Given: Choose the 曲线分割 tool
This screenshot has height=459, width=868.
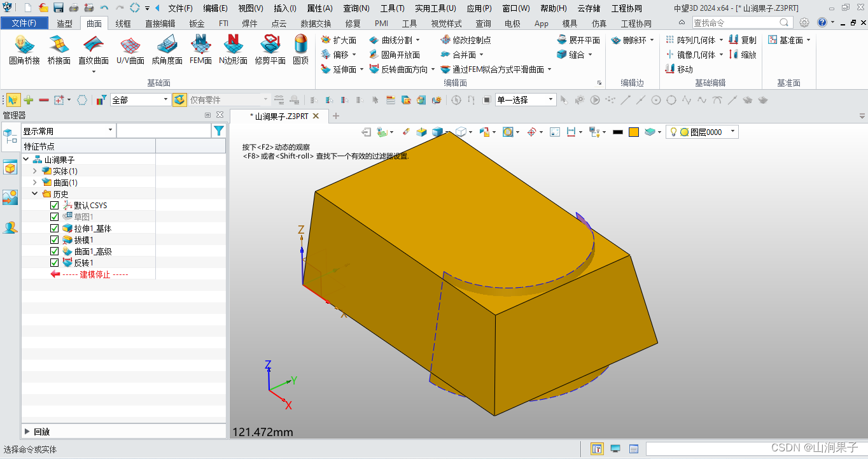Looking at the screenshot, I should (x=391, y=40).
